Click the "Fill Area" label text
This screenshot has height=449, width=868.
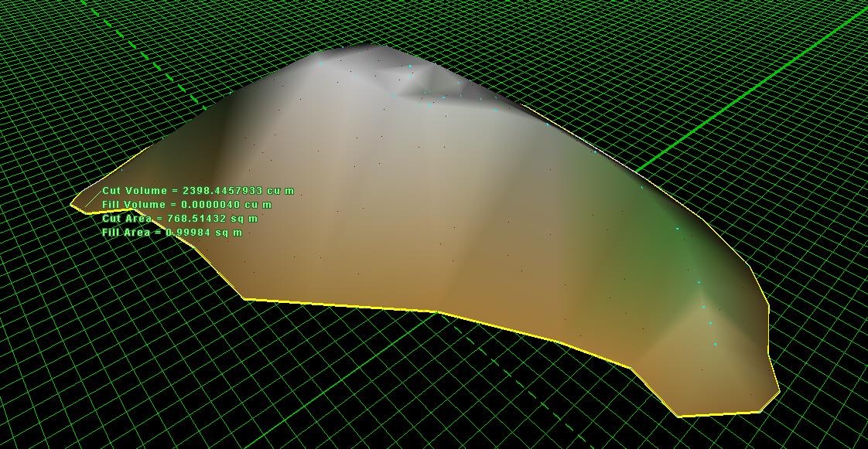point(126,233)
